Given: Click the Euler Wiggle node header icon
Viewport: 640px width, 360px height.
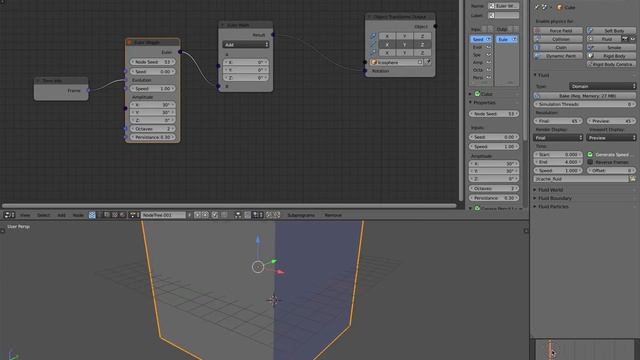Looking at the screenshot, I should [x=130, y=42].
